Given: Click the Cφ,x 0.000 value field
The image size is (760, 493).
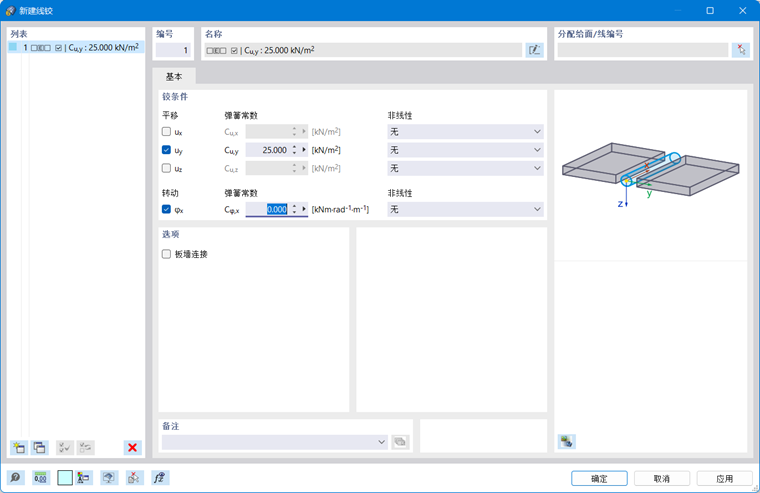Looking at the screenshot, I should [x=268, y=209].
